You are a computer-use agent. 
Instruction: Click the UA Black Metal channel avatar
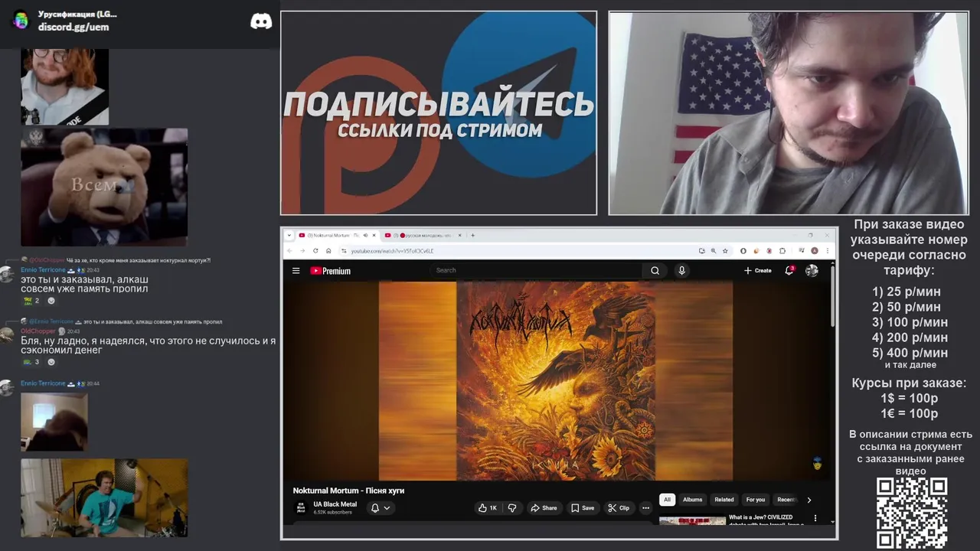[x=301, y=507]
